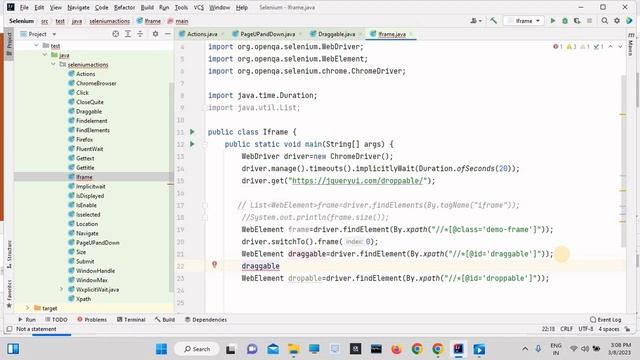Expand the WxplicitWait.java node

coord(61,289)
